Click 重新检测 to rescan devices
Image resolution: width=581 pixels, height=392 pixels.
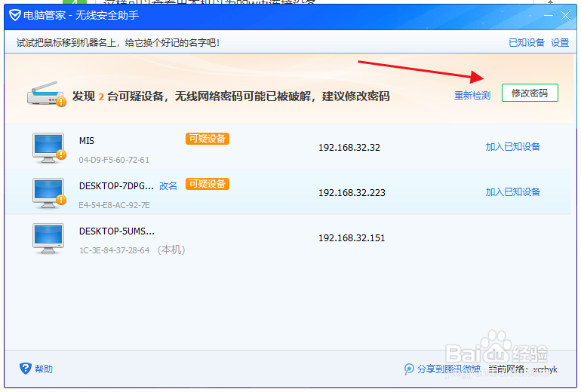point(472,96)
